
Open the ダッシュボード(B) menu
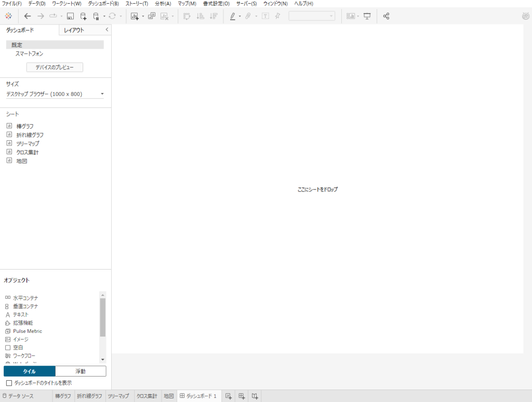click(x=103, y=4)
